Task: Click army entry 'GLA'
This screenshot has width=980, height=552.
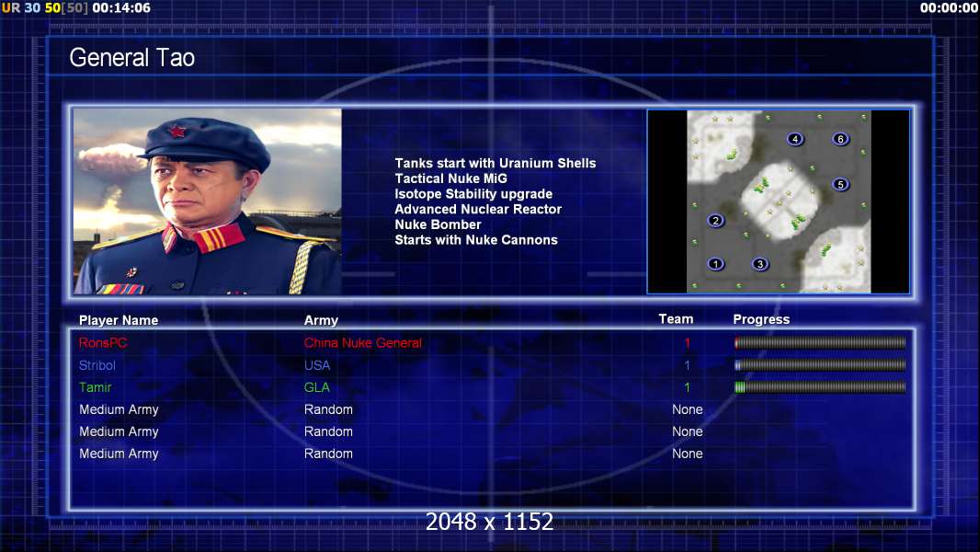Action: (x=317, y=387)
